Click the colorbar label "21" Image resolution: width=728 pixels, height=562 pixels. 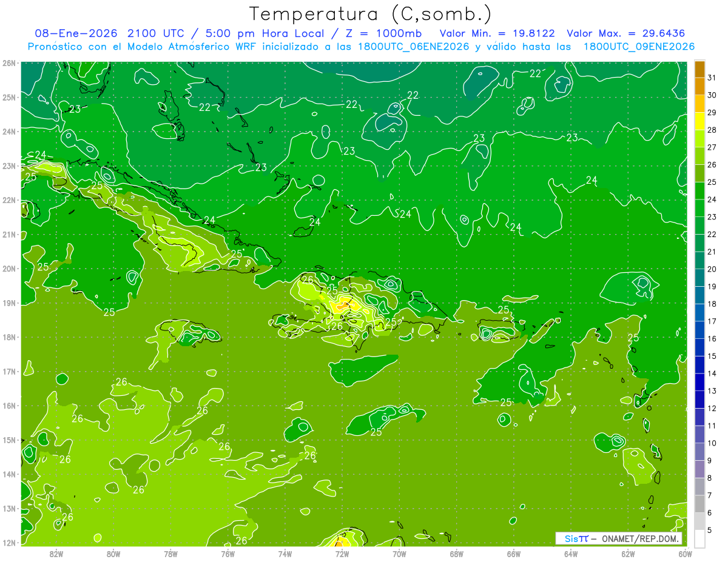pos(712,252)
